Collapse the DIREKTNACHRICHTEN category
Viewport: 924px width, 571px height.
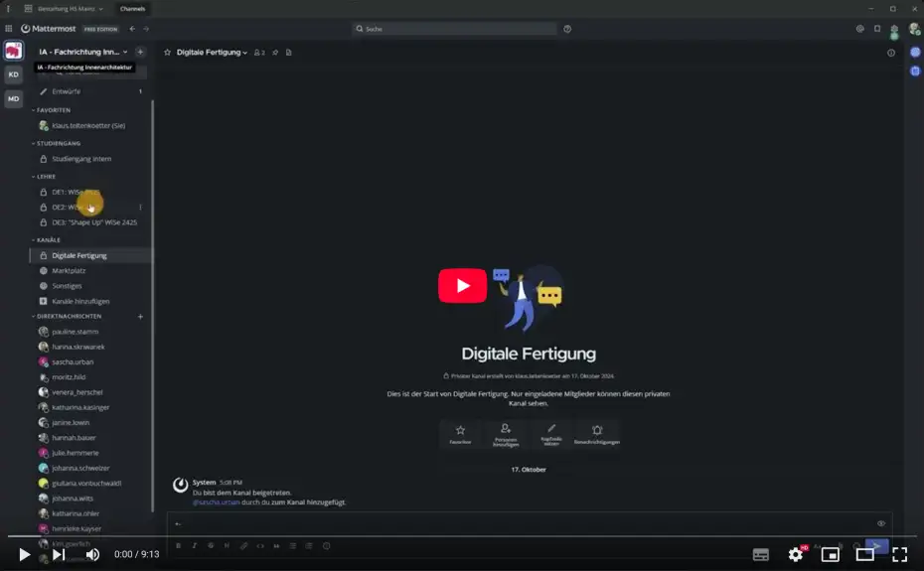67,317
